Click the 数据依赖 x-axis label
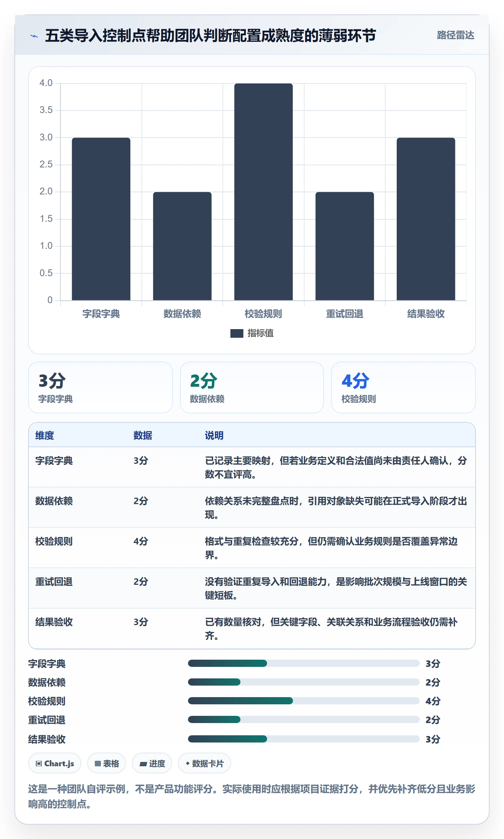 (182, 314)
